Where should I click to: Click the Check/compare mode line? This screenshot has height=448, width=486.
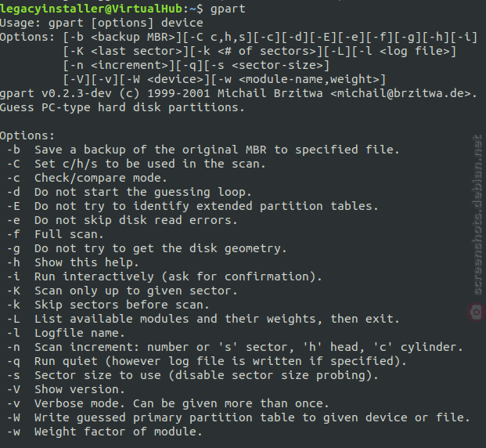click(x=87, y=179)
